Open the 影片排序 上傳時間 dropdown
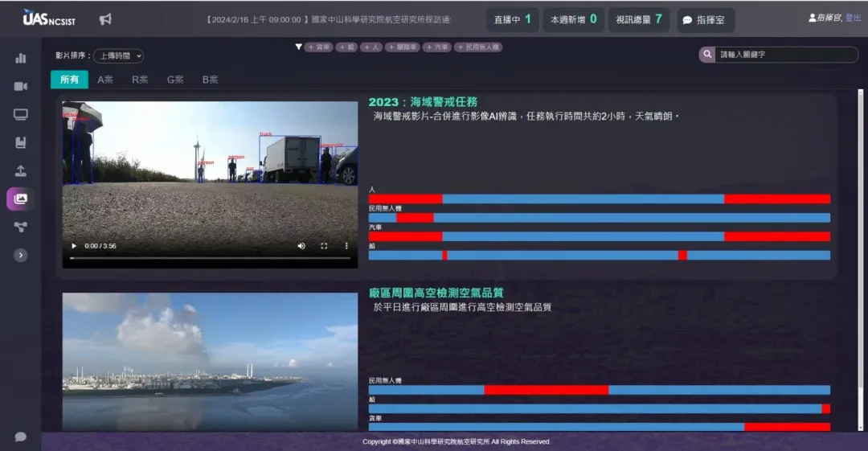The height and width of the screenshot is (451, 868). point(118,56)
